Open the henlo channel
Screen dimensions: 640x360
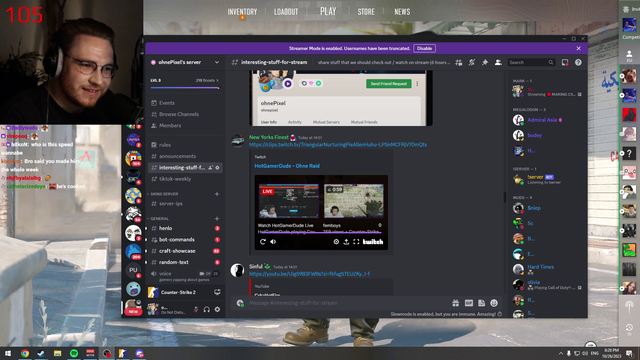pyautogui.click(x=185, y=228)
